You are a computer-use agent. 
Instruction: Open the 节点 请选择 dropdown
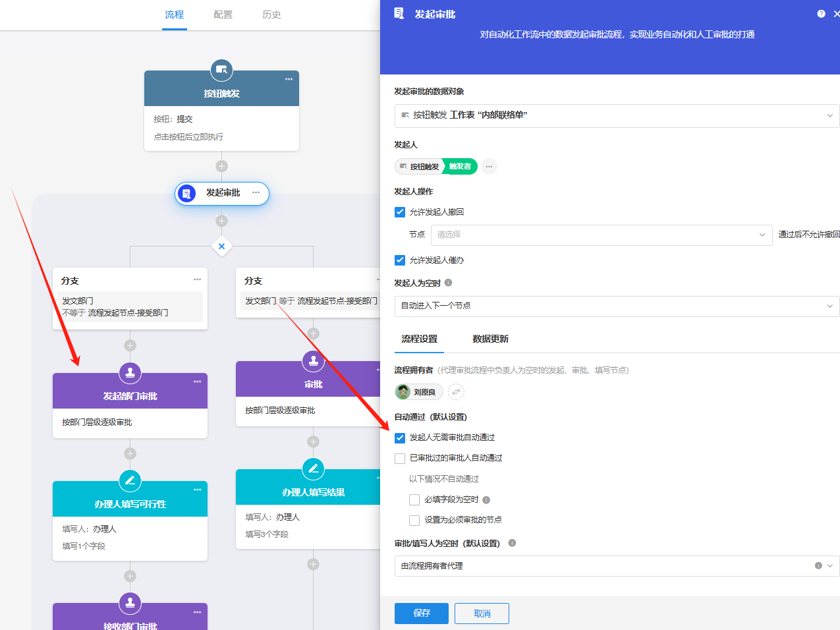click(601, 235)
